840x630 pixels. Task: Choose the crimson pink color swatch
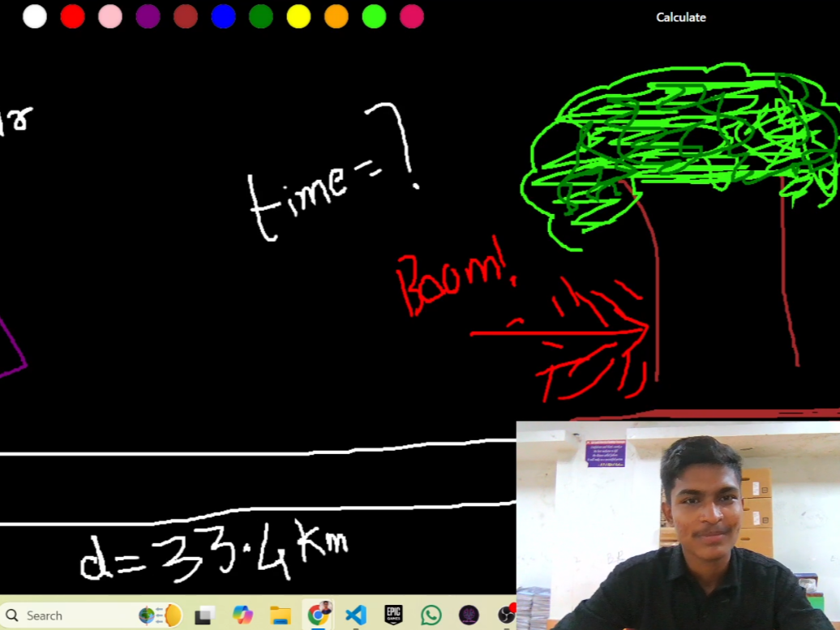pos(412,16)
